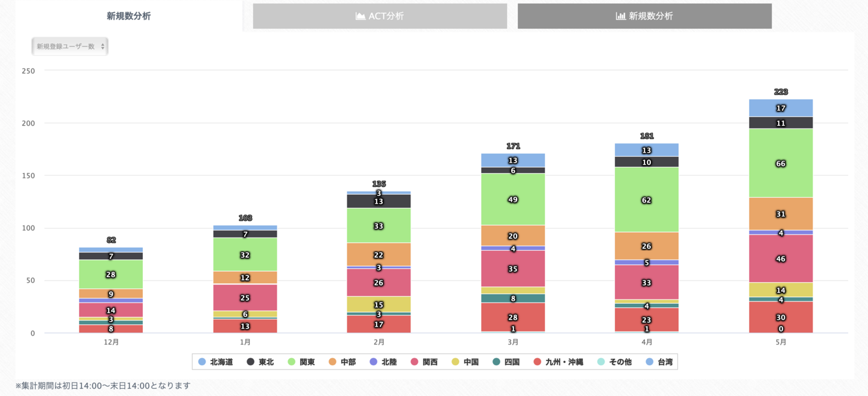Switch to the ACT分析 view
The height and width of the screenshot is (396, 868).
[380, 16]
